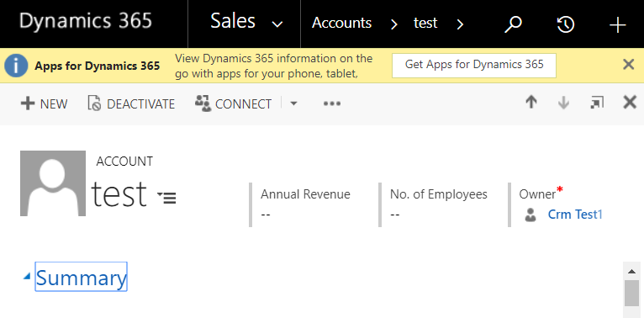644x318 pixels.
Task: Go to previous record with up arrow
Action: [531, 103]
